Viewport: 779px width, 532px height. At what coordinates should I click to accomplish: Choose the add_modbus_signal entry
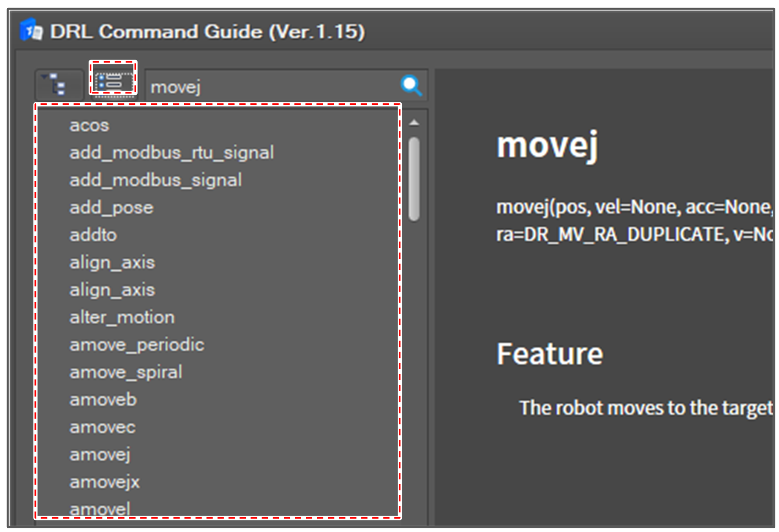tap(156, 180)
